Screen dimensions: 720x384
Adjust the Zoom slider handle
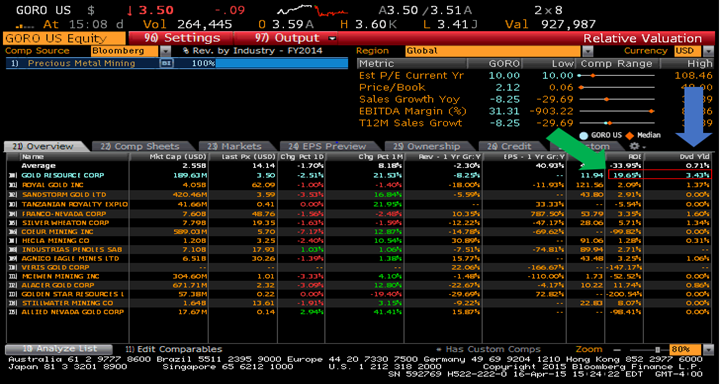(658, 350)
